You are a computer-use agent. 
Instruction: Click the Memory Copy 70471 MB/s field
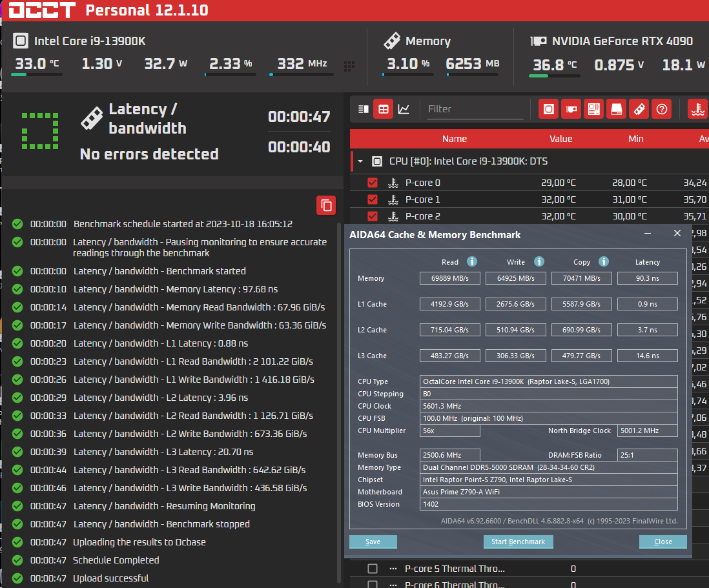pyautogui.click(x=582, y=278)
